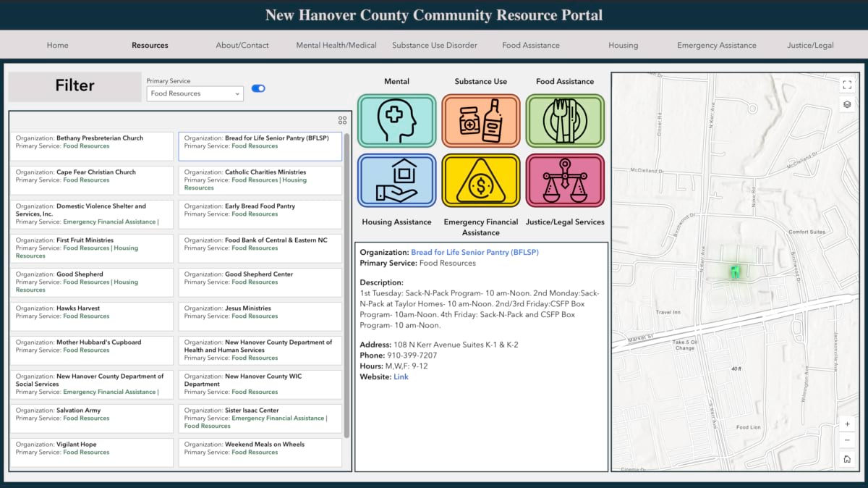Select the Mental health head icon
The height and width of the screenshot is (488, 868).
[396, 120]
